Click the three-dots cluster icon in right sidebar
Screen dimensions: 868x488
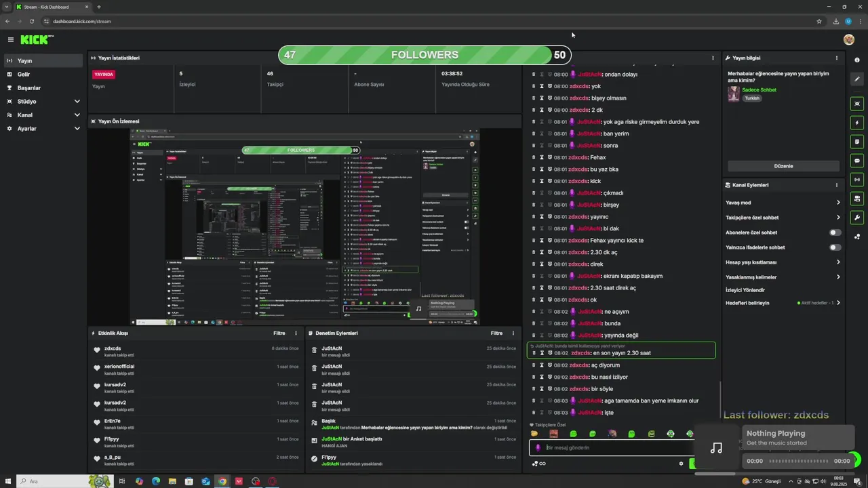pos(857,237)
